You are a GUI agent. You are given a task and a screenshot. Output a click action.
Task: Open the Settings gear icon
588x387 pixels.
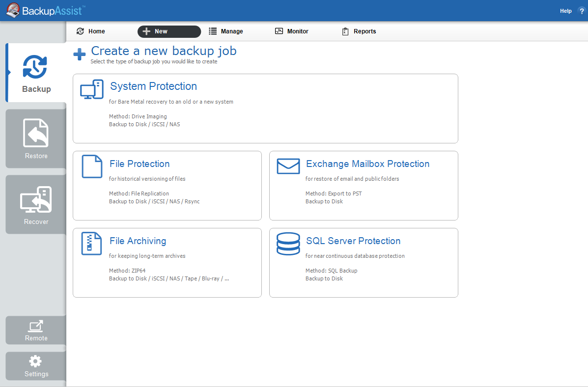(x=36, y=361)
